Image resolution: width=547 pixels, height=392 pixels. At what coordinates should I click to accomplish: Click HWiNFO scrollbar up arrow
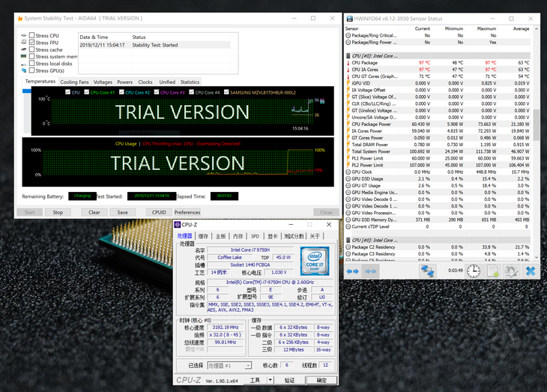click(x=537, y=29)
